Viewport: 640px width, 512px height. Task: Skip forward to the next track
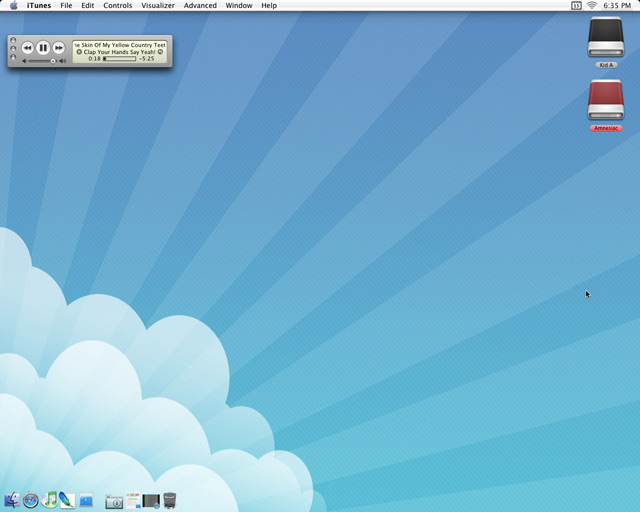tap(59, 48)
